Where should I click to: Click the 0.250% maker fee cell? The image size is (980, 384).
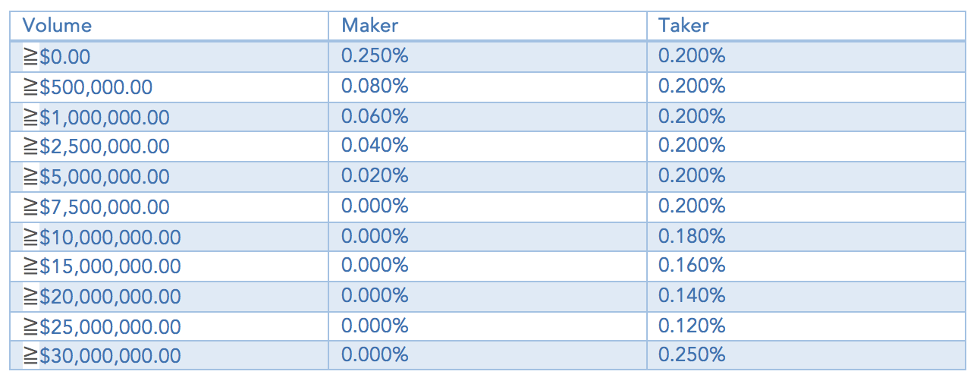487,56
